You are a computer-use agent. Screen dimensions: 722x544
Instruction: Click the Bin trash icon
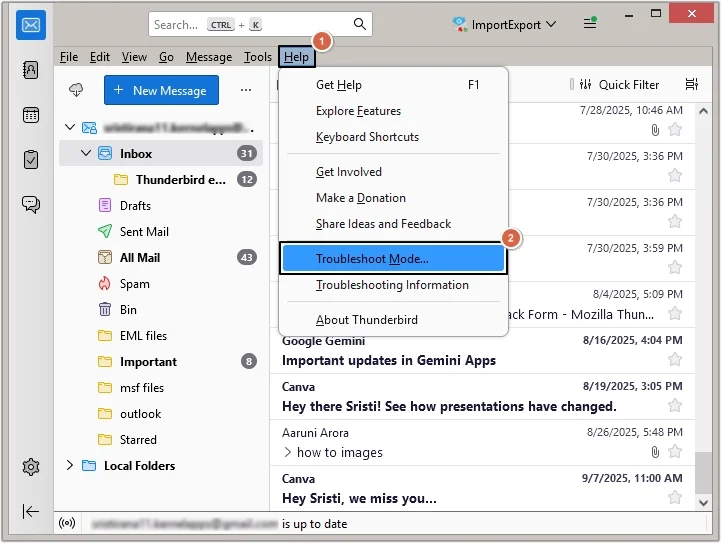pyautogui.click(x=105, y=310)
